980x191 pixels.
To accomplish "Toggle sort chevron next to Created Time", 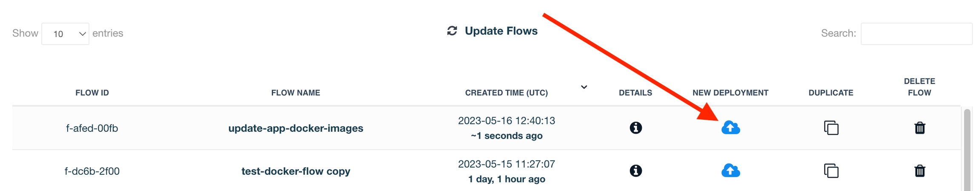I will (584, 87).
